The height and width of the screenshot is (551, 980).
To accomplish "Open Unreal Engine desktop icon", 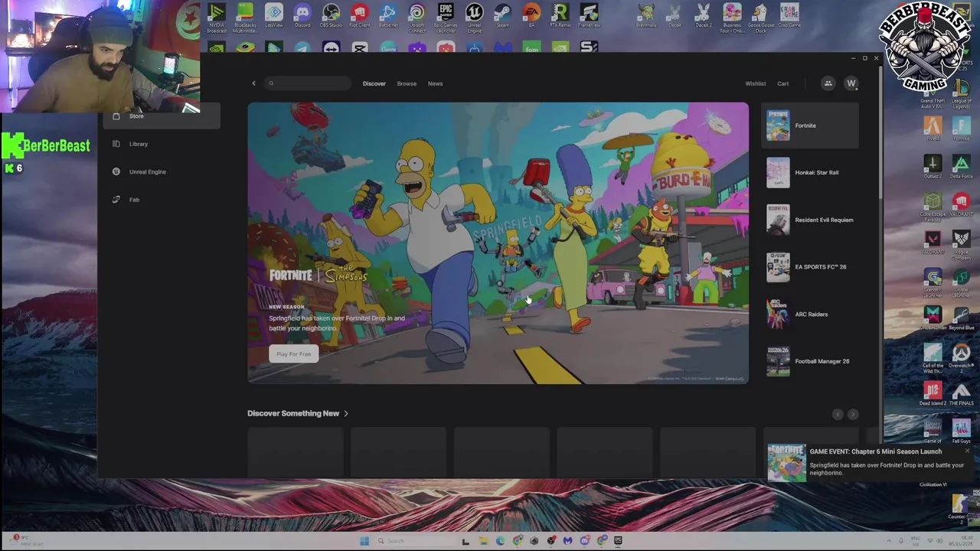I will 475,18.
